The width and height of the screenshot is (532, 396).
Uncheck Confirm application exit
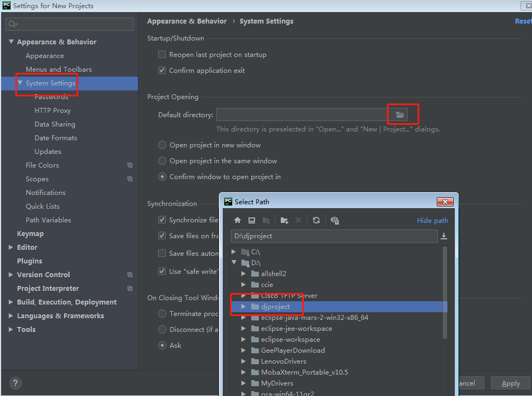pyautogui.click(x=162, y=70)
